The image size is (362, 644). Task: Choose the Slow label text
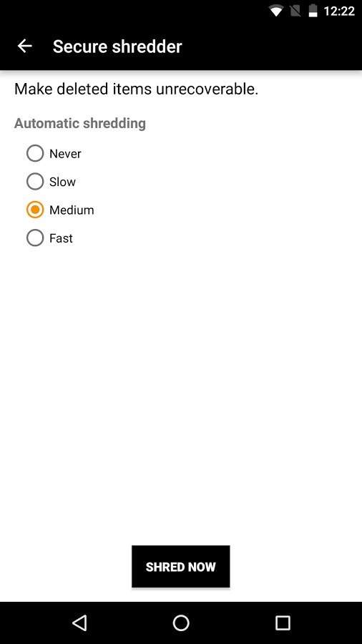[x=62, y=182]
